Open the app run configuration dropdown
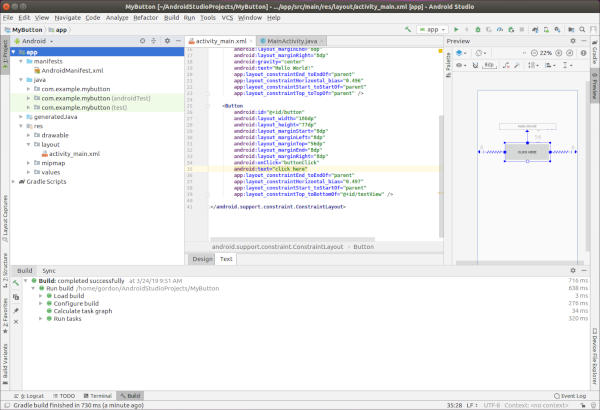Screen dimensions: 600x410 tap(431, 29)
